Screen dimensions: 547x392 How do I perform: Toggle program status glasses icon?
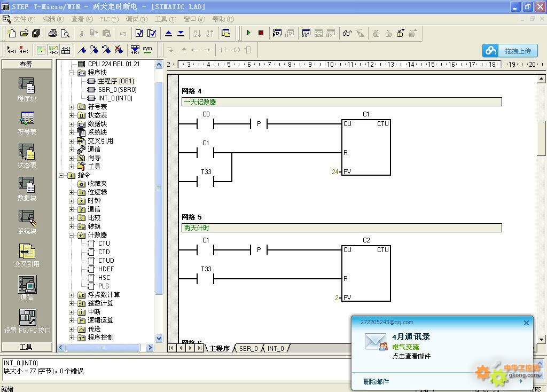click(347, 34)
